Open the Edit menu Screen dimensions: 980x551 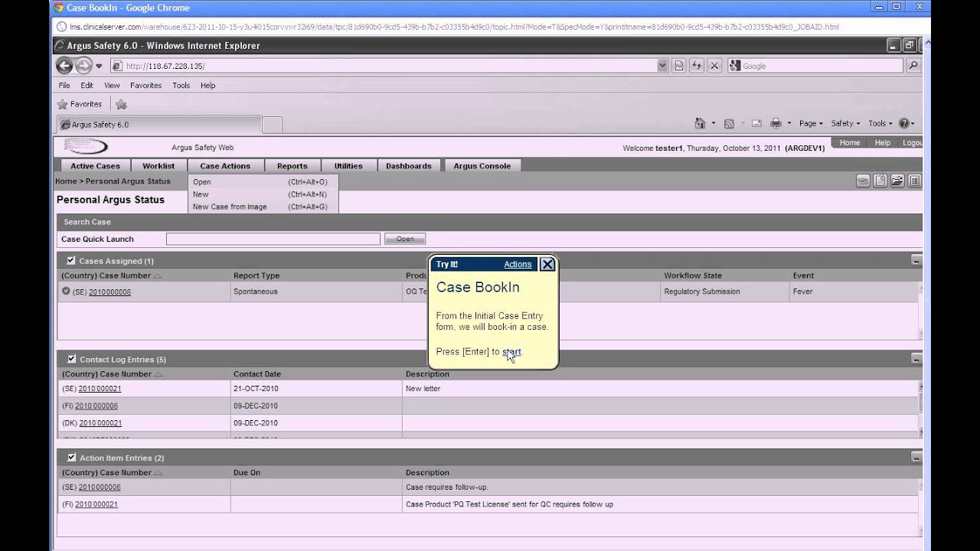[87, 86]
